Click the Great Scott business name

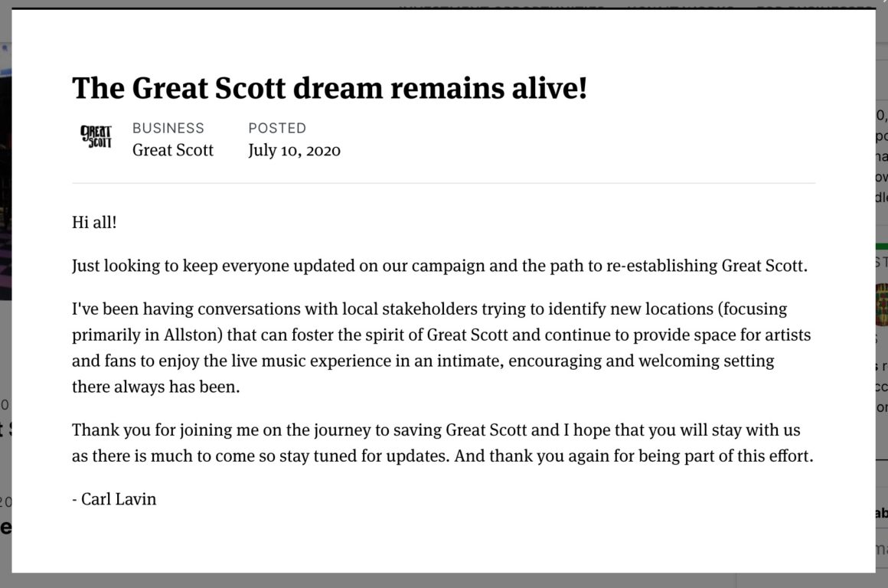[x=173, y=150]
